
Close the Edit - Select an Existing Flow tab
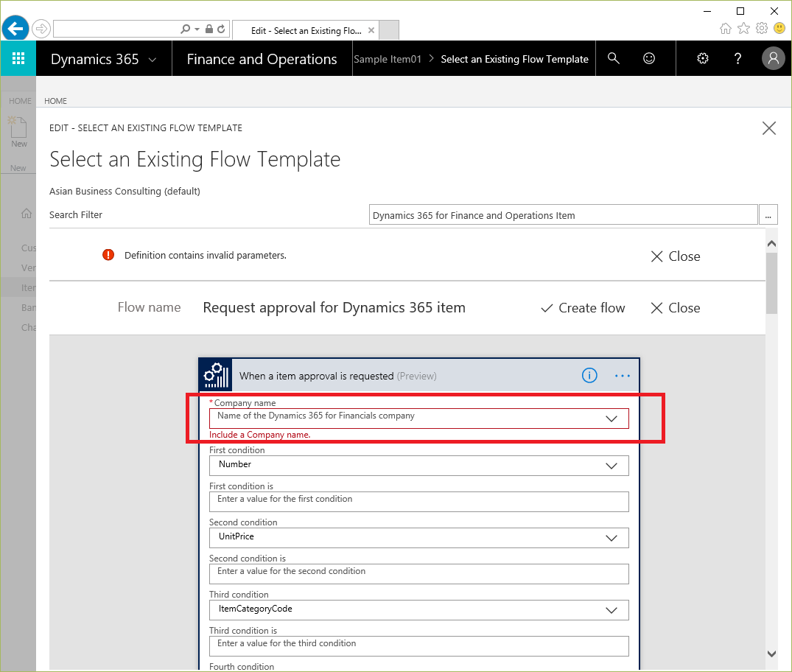click(x=371, y=30)
